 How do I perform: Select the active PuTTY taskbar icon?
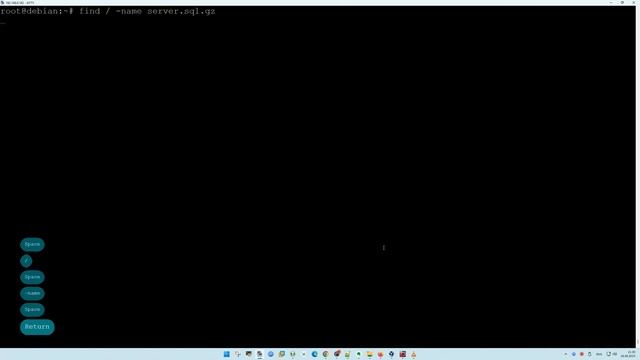tap(260, 354)
